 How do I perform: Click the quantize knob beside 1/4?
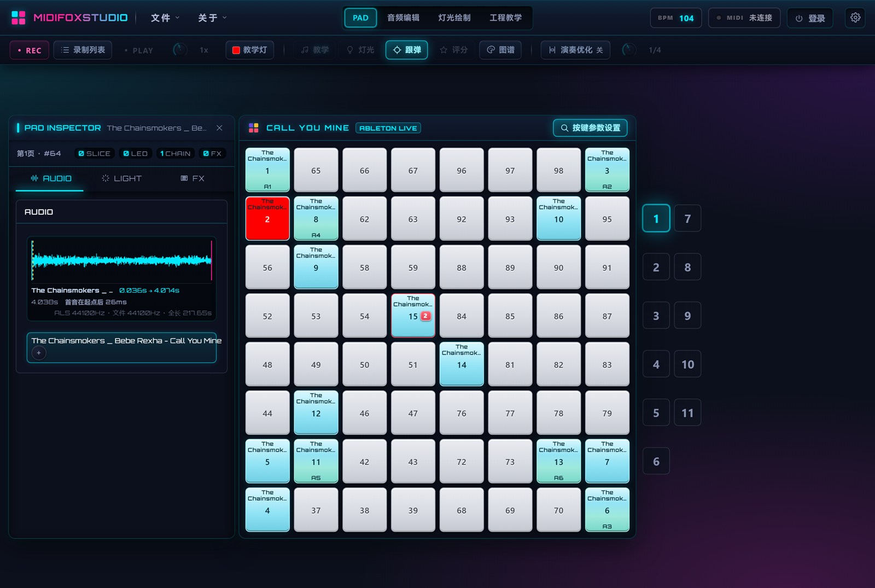coord(629,50)
